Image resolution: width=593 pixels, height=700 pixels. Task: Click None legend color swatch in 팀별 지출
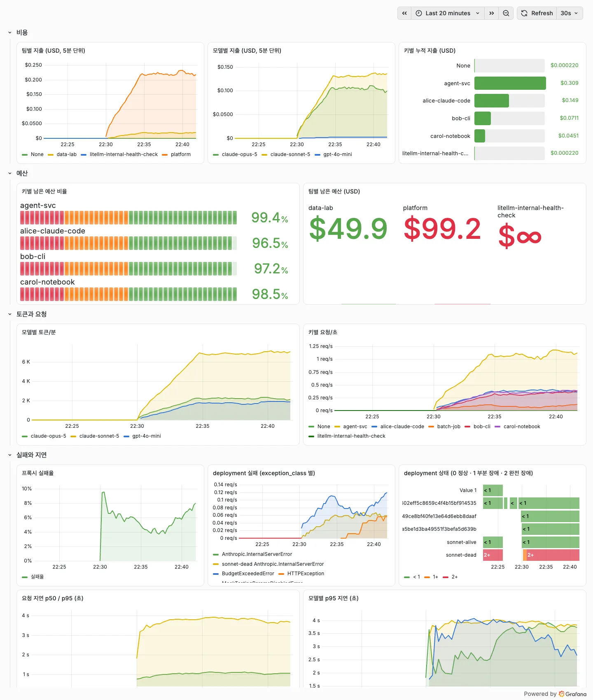click(25, 155)
